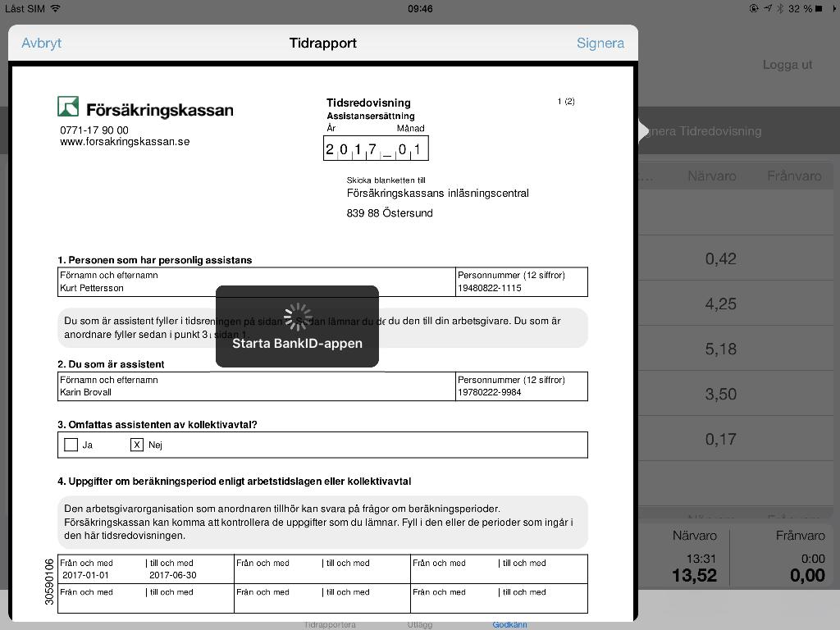Toggle the Nej checkbox for kollektivavtal
The image size is (840, 630).
137,445
